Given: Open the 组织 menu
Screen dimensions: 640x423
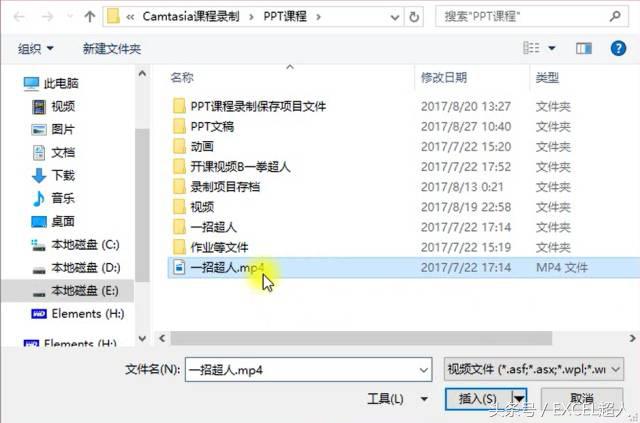Looking at the screenshot, I should pos(36,49).
